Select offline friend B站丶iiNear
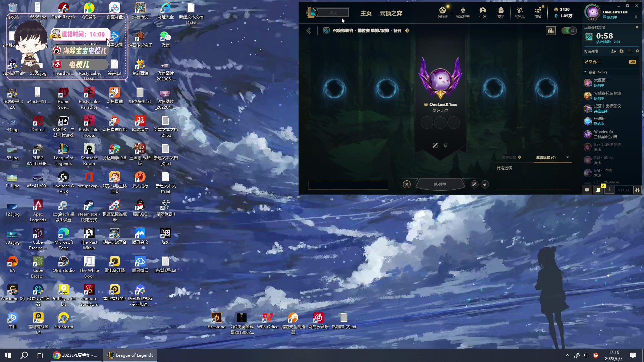644x362 pixels. pyautogui.click(x=611, y=160)
